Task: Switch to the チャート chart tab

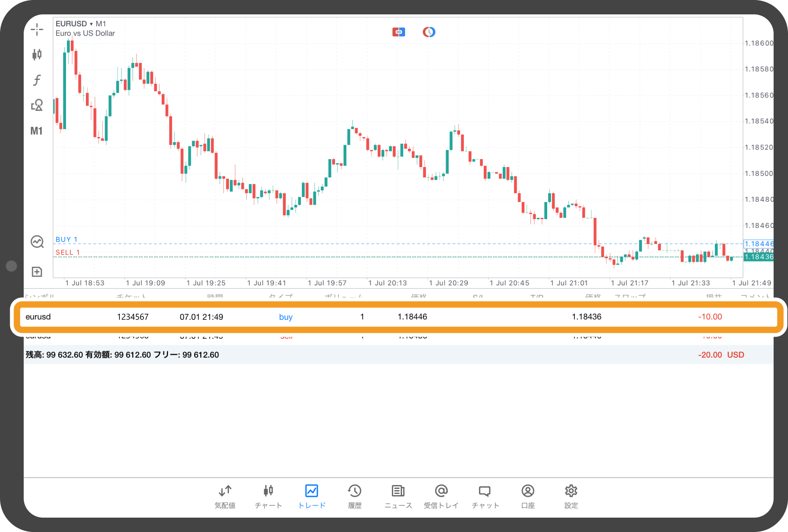Action: [268, 496]
